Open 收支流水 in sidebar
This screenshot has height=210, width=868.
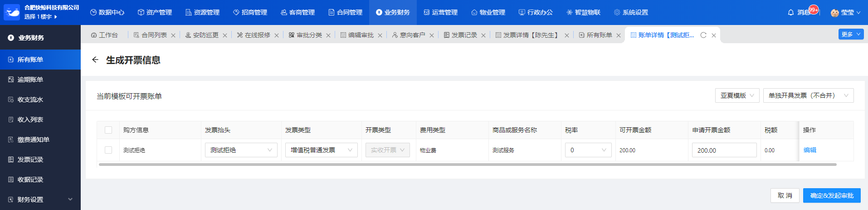40,100
